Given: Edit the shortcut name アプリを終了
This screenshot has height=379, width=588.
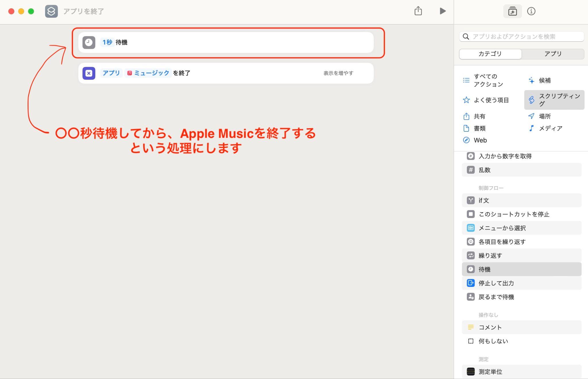Looking at the screenshot, I should click(x=84, y=11).
